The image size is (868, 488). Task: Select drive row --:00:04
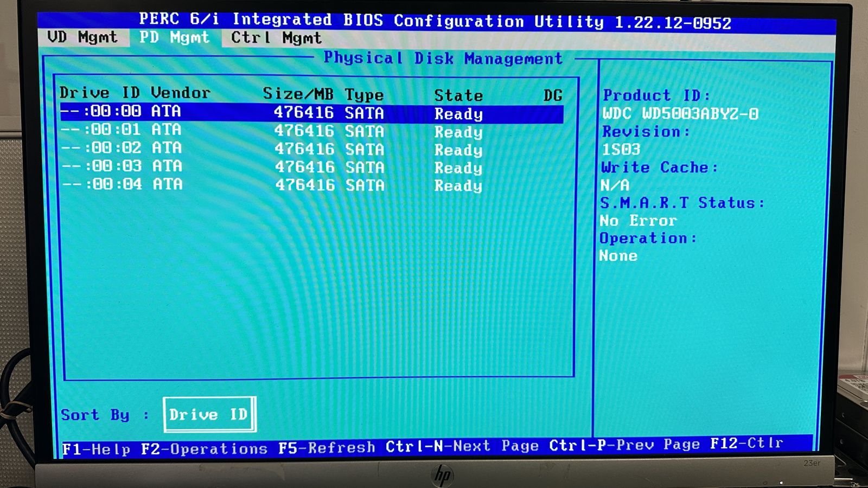[311, 184]
